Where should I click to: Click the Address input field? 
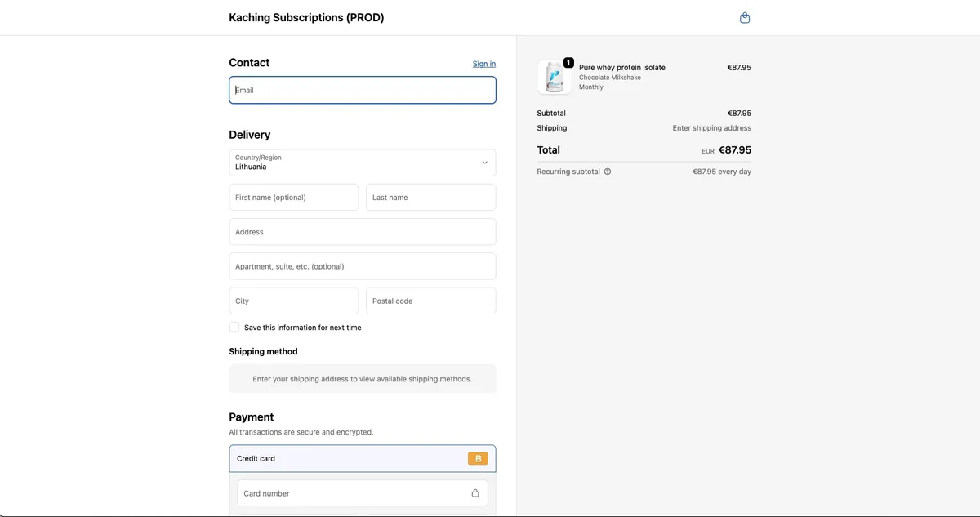363,232
